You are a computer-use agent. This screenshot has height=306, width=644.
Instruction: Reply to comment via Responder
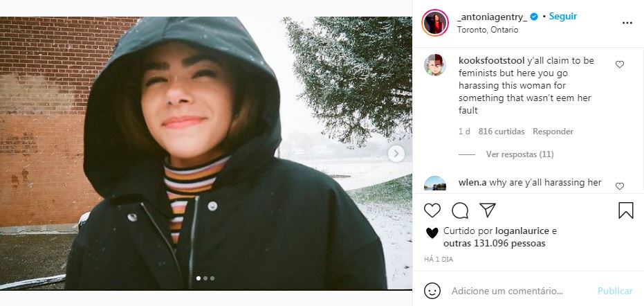click(553, 132)
